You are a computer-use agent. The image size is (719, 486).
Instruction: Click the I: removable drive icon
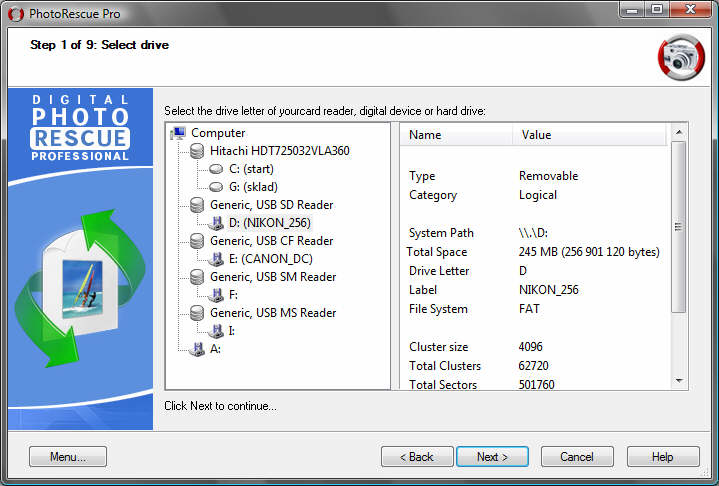pos(216,331)
